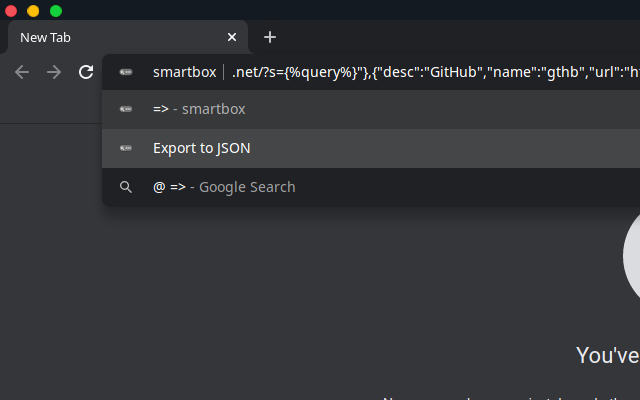Open a new tab with the plus button
Screen dimensions: 640x400
pos(270,37)
